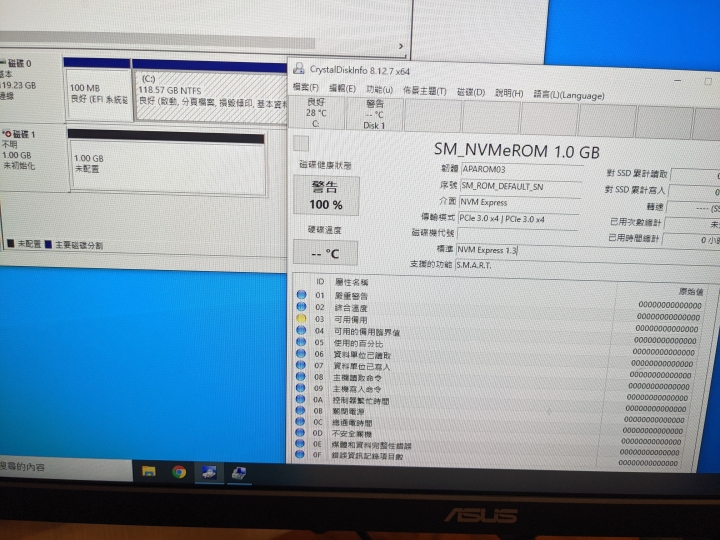Open the 檔案(F) menu in CrystalDiskInfo
This screenshot has width=720, height=540.
coord(306,87)
